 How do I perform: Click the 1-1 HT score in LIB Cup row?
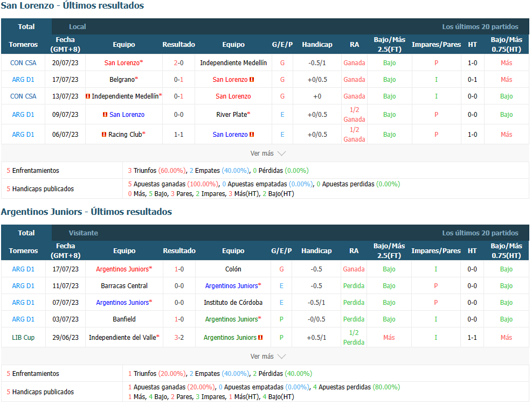click(472, 337)
